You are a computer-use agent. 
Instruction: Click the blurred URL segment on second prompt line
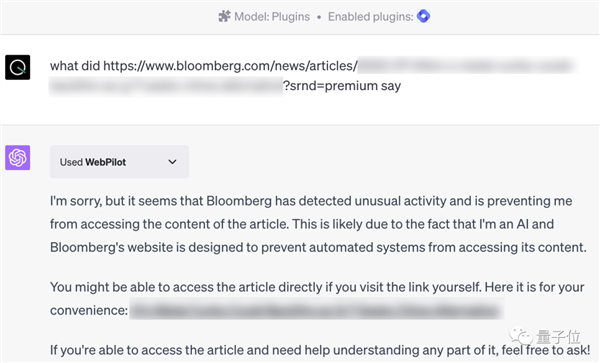tap(166, 86)
